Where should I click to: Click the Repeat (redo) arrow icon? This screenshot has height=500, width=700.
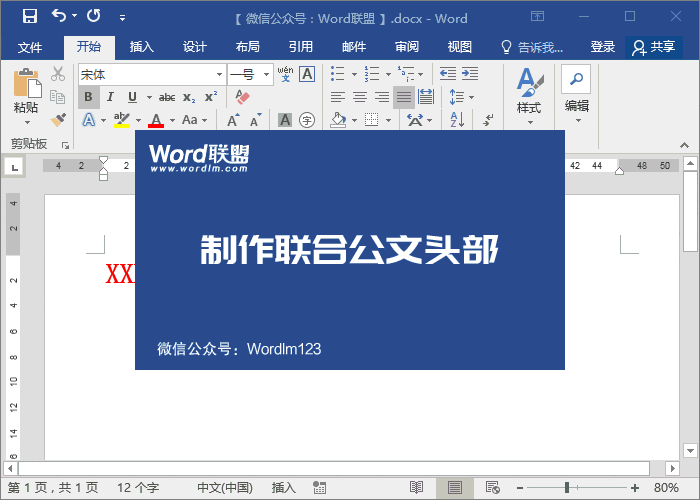[x=94, y=16]
